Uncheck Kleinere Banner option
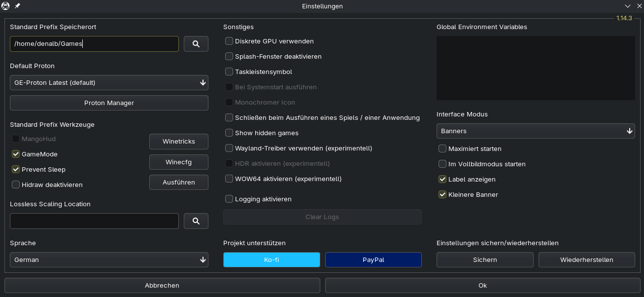 [x=442, y=194]
